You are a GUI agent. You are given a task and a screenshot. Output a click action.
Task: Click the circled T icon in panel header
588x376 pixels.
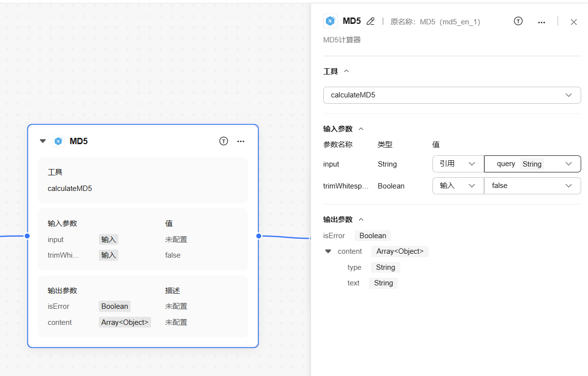point(518,21)
